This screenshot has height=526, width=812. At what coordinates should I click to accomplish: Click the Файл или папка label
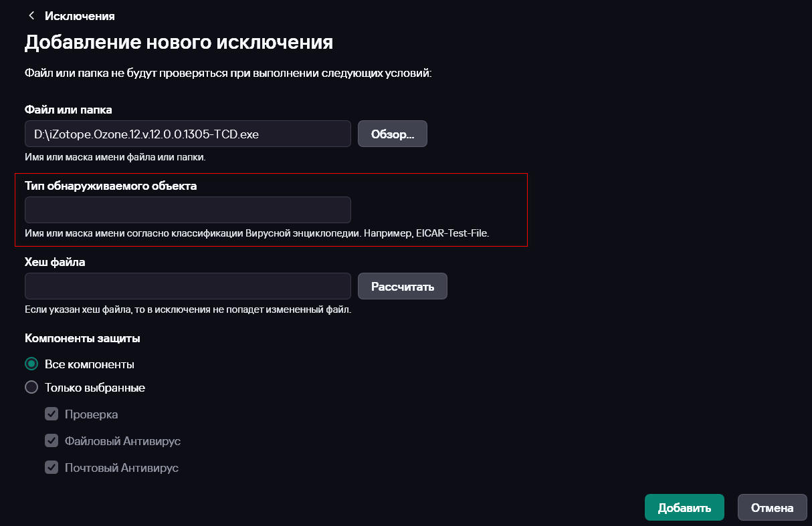pyautogui.click(x=68, y=110)
